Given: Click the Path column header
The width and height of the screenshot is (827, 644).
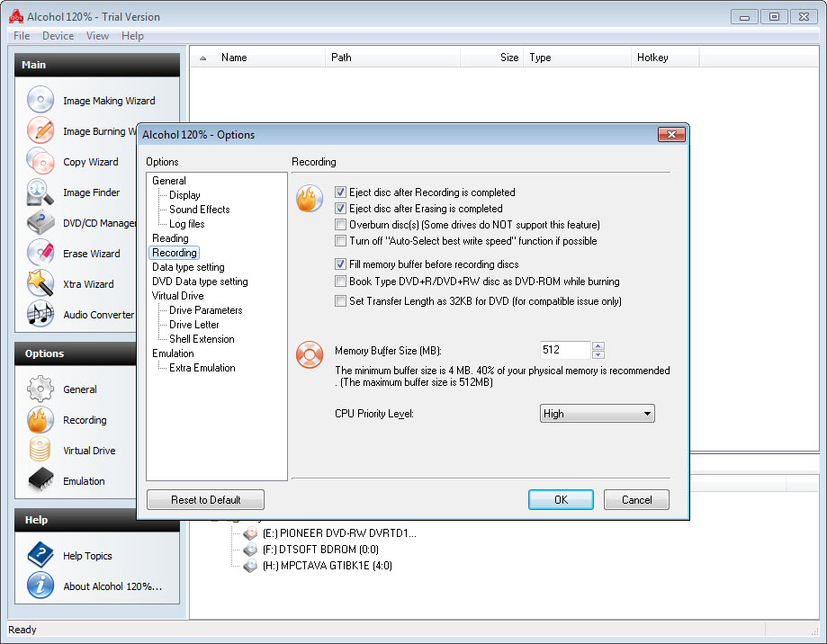Looking at the screenshot, I should (x=393, y=58).
